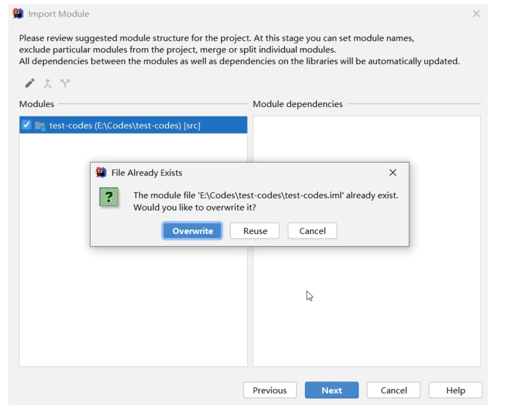Go back with the Previous button
Image resolution: width=532 pixels, height=409 pixels.
269,390
